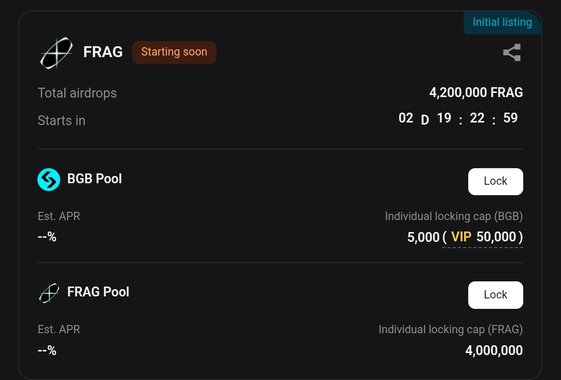This screenshot has height=380, width=561.
Task: Lock tokens in the FRAG Pool
Action: point(496,295)
